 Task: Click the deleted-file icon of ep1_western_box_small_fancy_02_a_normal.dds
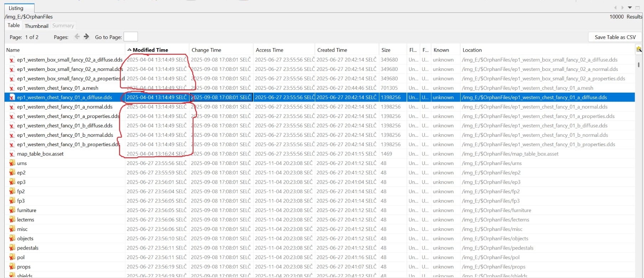[x=12, y=69]
